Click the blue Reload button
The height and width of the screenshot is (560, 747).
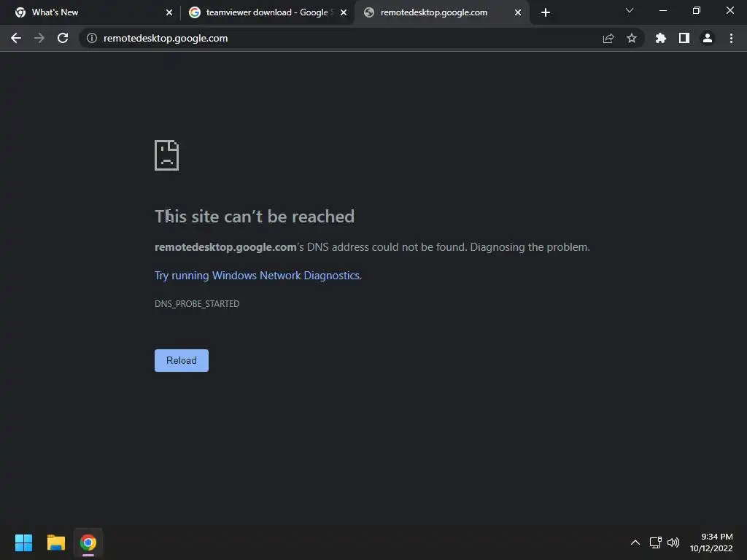point(182,360)
